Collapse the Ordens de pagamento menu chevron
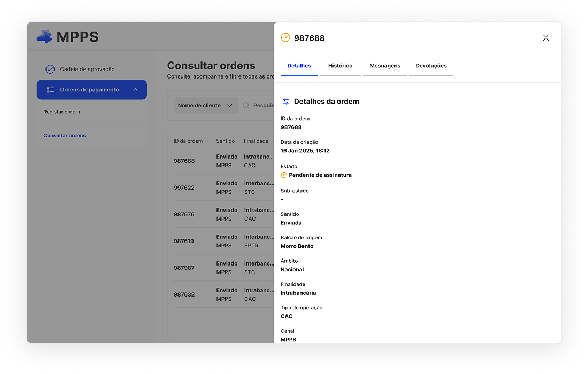The width and height of the screenshot is (588, 374). point(135,90)
